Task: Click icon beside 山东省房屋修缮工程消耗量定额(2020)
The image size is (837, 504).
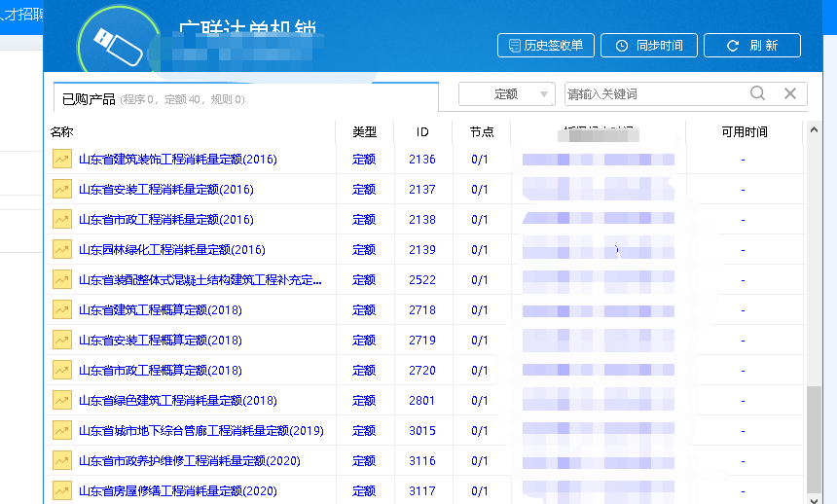Action: tap(62, 490)
